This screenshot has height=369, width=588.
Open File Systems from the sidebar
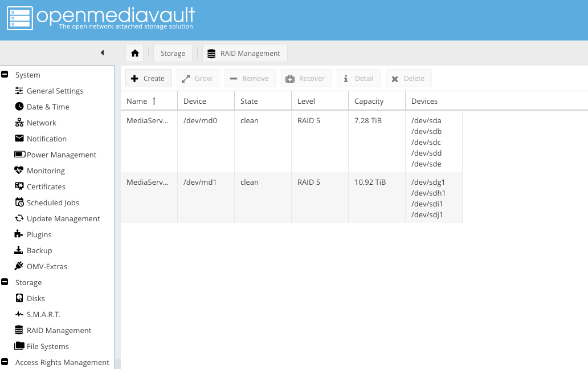coord(47,346)
